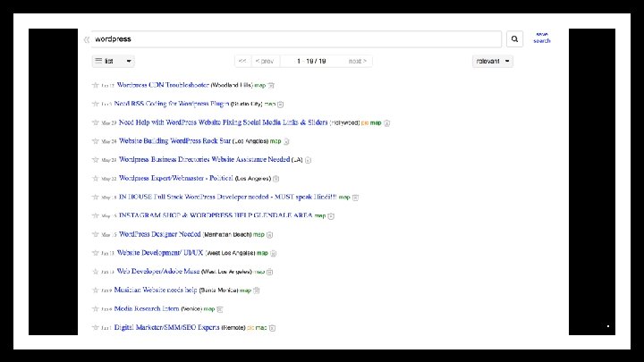The height and width of the screenshot is (362, 644).
Task: Click map link for Woodland Hills listing
Action: click(260, 86)
